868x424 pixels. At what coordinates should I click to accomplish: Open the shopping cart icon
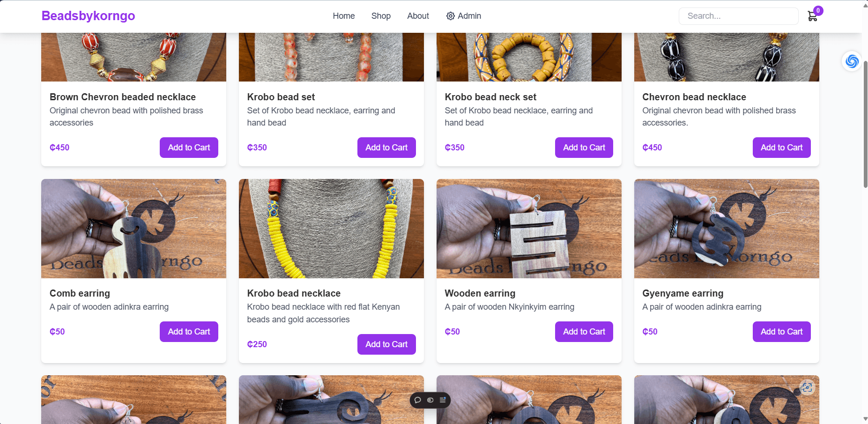pyautogui.click(x=813, y=16)
